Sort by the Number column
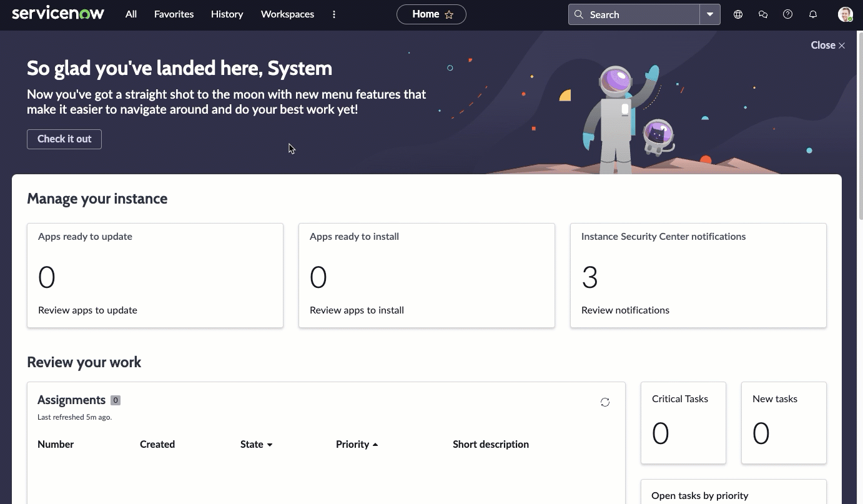 point(56,444)
